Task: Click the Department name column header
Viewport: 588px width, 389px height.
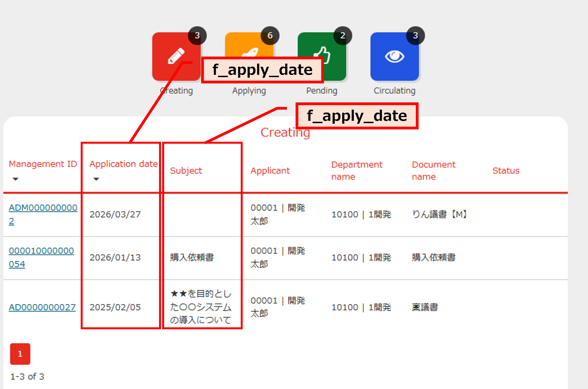Action: [357, 171]
